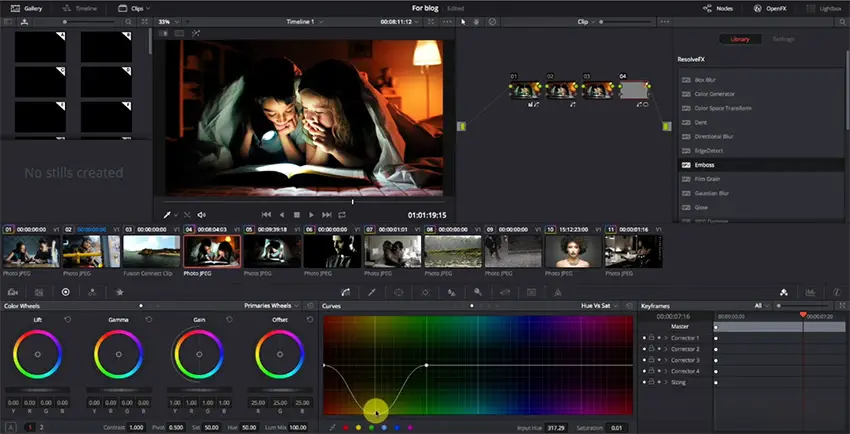Open the Lightbox view
850x434 pixels.
pos(825,8)
